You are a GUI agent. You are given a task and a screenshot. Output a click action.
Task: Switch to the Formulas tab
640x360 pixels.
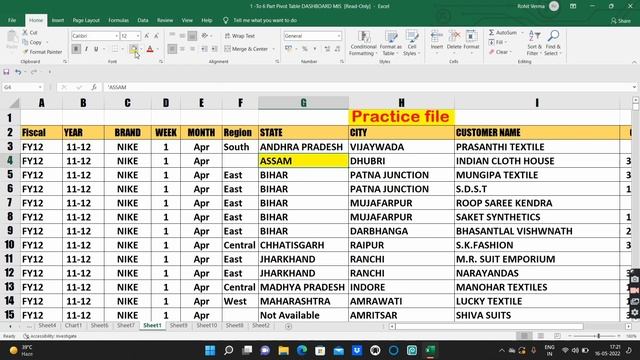(x=118, y=20)
